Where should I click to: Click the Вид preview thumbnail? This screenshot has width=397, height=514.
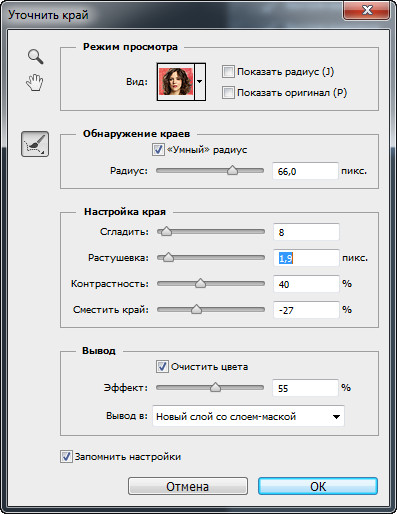coord(176,82)
